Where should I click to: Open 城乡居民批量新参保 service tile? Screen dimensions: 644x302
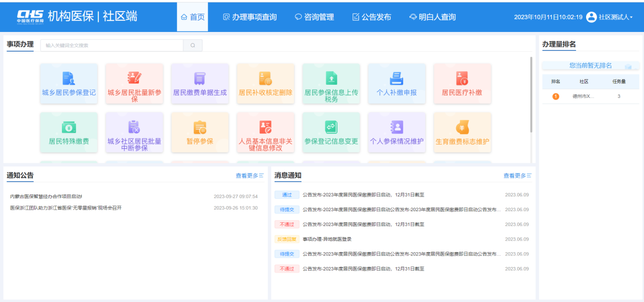pos(134,78)
